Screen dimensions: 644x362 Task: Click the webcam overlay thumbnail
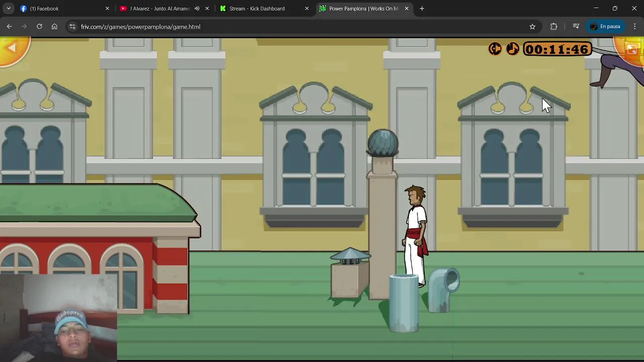click(x=58, y=318)
